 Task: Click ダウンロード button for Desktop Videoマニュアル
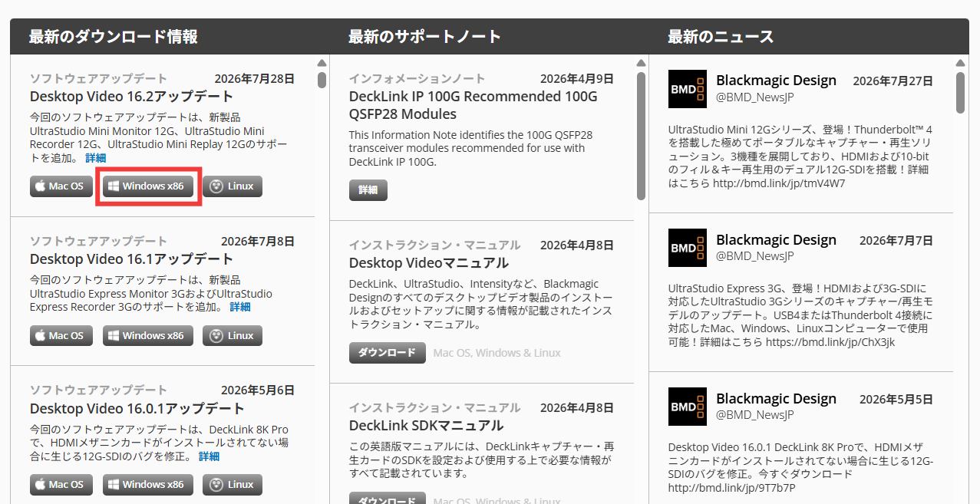(x=388, y=353)
